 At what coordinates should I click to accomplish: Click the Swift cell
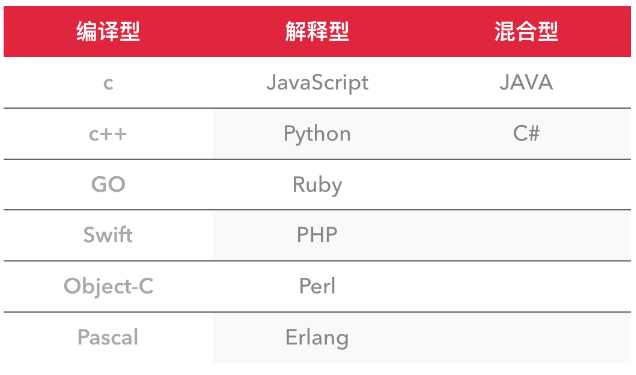pyautogui.click(x=108, y=235)
